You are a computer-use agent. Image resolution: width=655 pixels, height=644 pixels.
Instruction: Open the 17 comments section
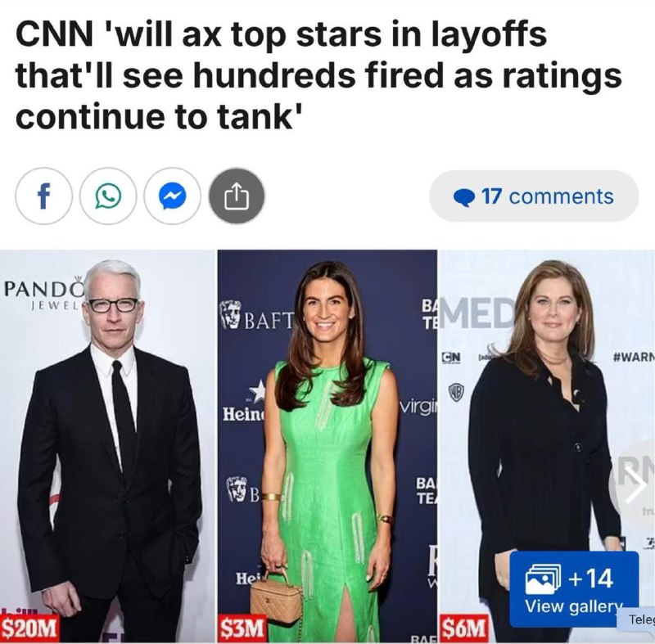(x=534, y=196)
